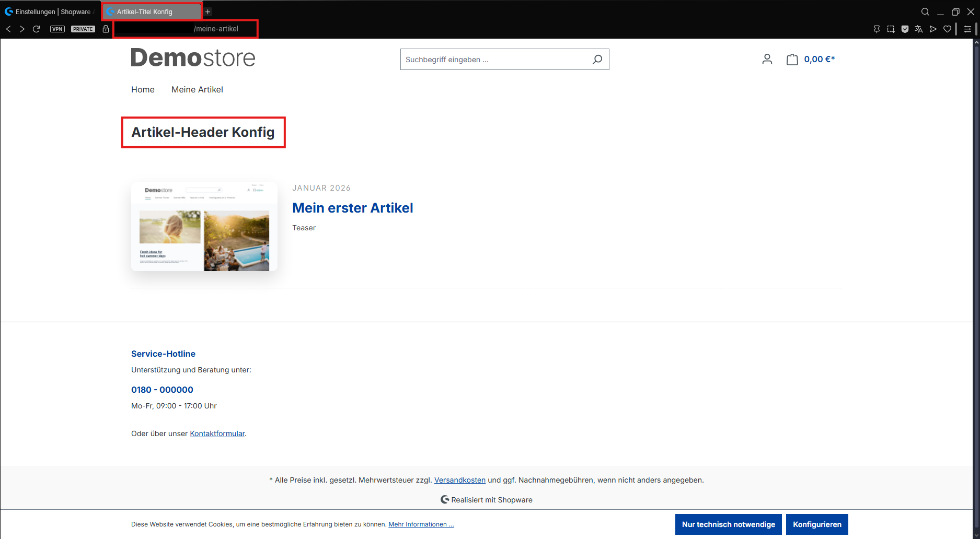The image size is (980, 539).
Task: Switch to Einstellungen Shopware tab
Action: [x=50, y=12]
